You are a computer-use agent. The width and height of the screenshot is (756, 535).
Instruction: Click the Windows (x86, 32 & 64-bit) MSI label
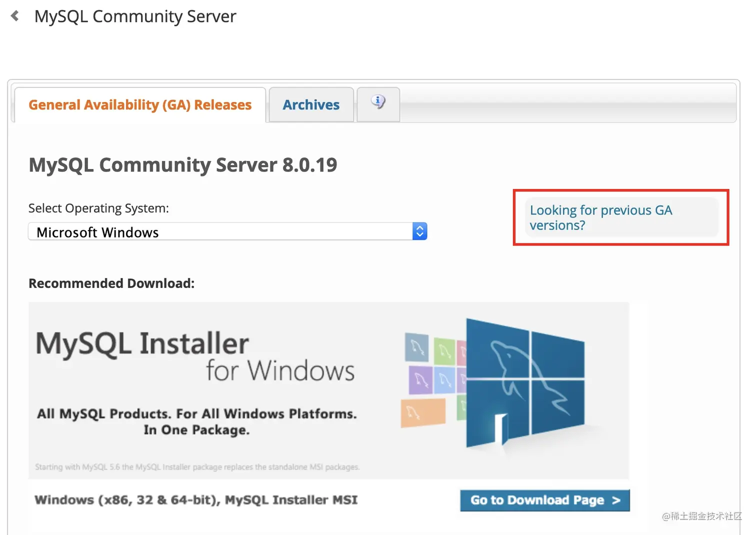(x=196, y=499)
